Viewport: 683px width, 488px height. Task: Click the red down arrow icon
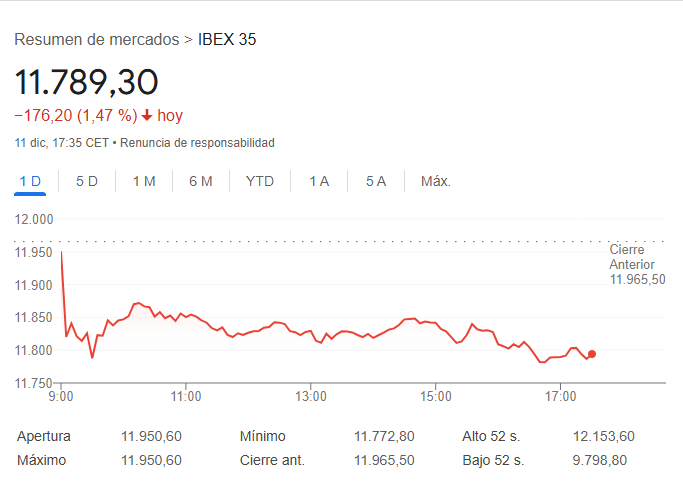147,116
